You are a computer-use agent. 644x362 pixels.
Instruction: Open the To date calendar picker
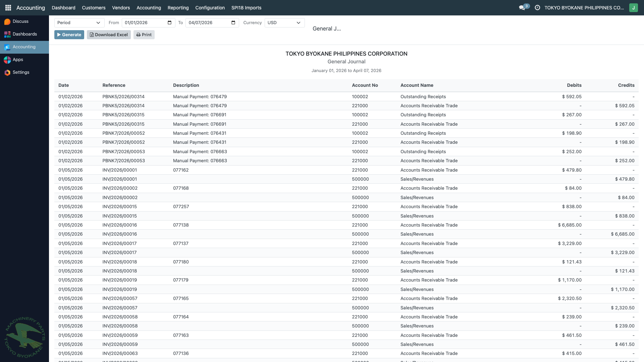click(233, 23)
